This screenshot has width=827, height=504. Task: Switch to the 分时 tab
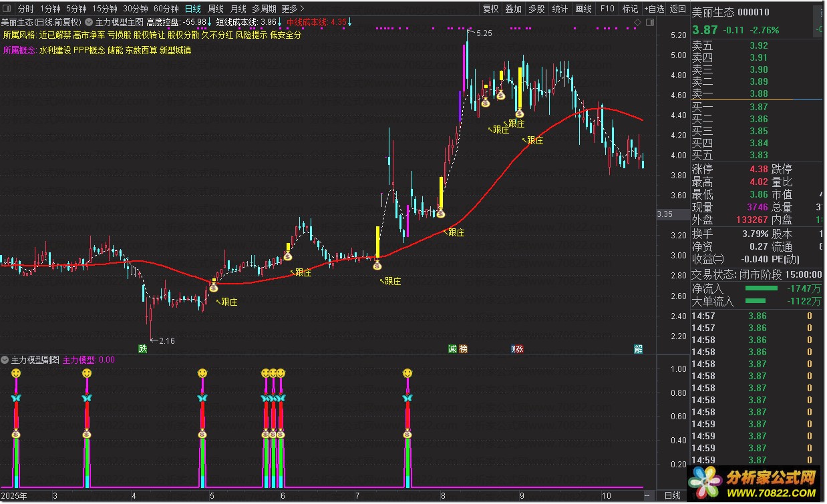[x=25, y=9]
